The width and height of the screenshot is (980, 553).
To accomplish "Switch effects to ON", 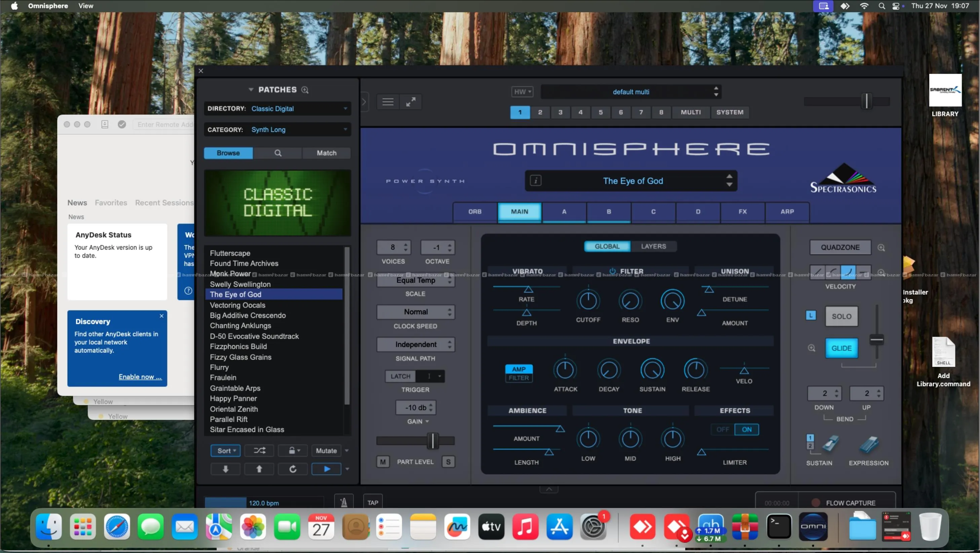I will click(746, 429).
